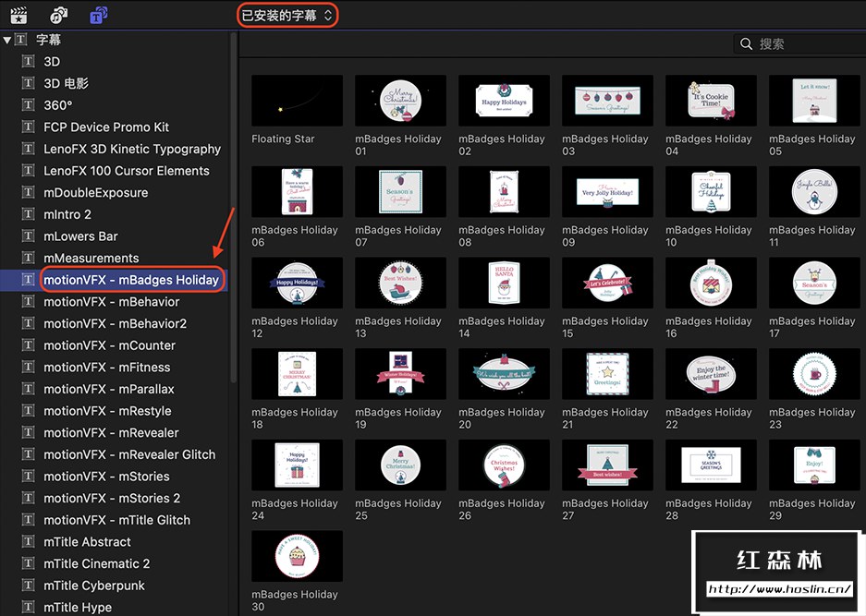This screenshot has height=616, width=866.
Task: Select motionVFX - mStories category
Action: coord(106,477)
